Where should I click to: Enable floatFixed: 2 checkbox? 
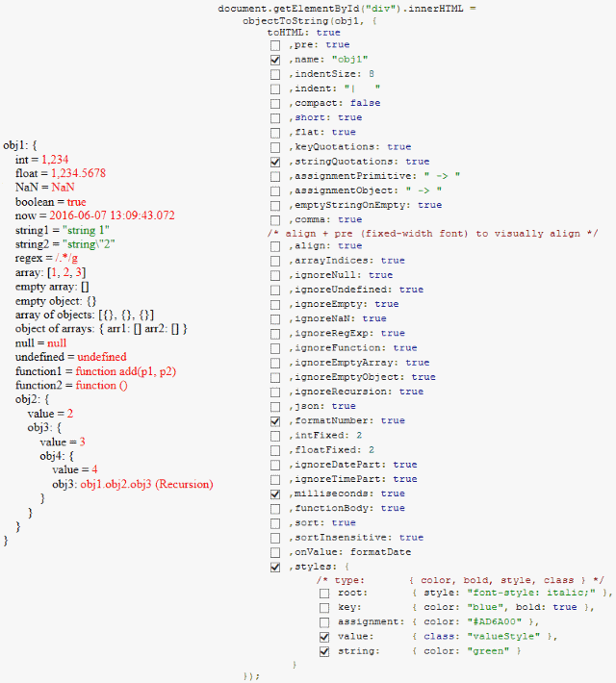point(275,450)
